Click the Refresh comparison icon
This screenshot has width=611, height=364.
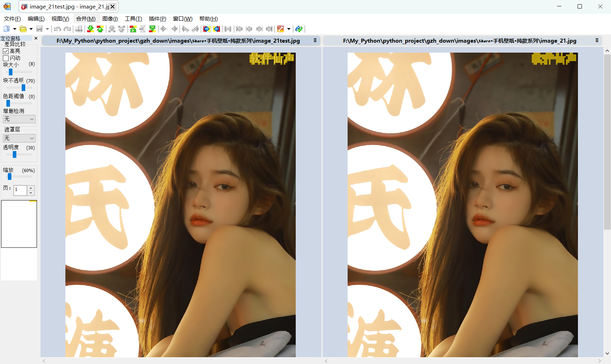pyautogui.click(x=299, y=29)
